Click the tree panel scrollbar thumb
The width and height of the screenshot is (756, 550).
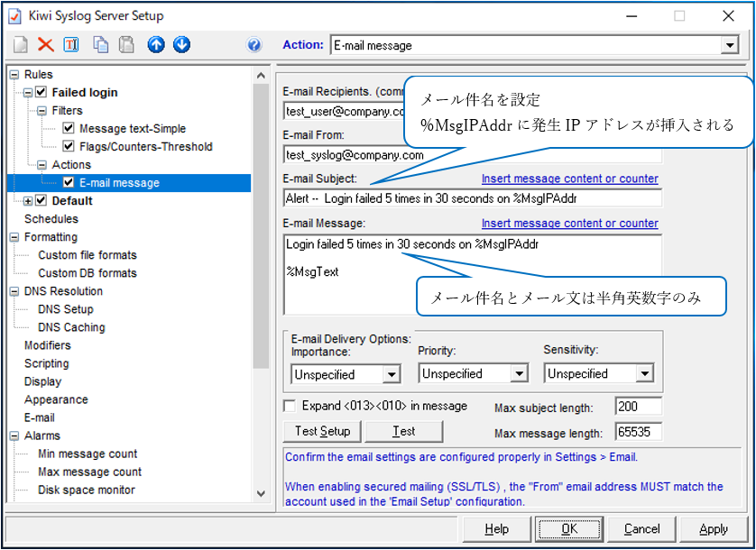pyautogui.click(x=261, y=226)
